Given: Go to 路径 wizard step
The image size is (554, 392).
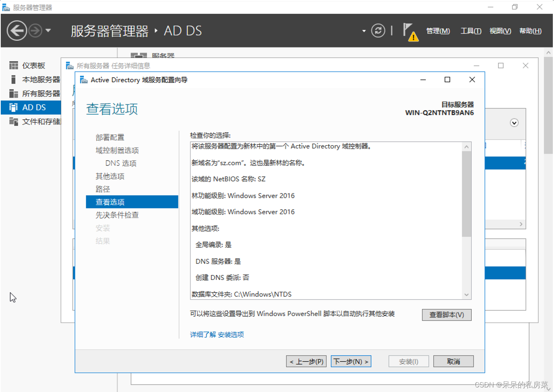Looking at the screenshot, I should point(103,189).
